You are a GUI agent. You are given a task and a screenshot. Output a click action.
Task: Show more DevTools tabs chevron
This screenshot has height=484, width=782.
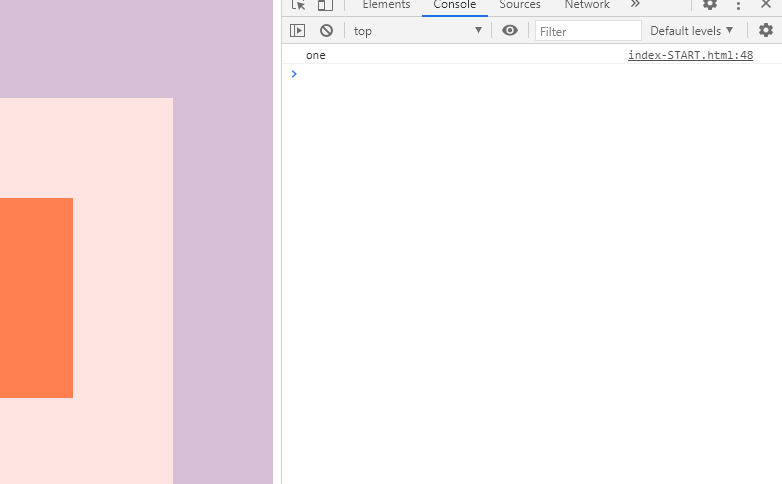[635, 4]
